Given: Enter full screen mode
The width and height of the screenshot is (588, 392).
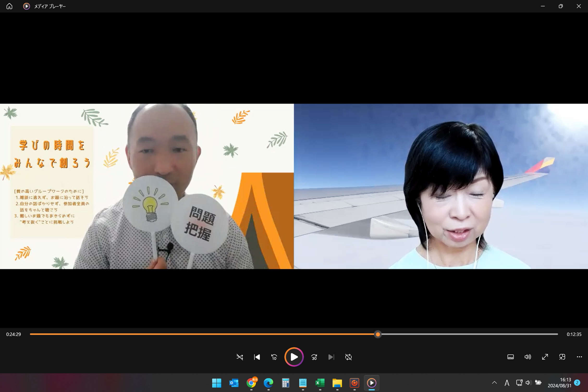Looking at the screenshot, I should (x=545, y=357).
